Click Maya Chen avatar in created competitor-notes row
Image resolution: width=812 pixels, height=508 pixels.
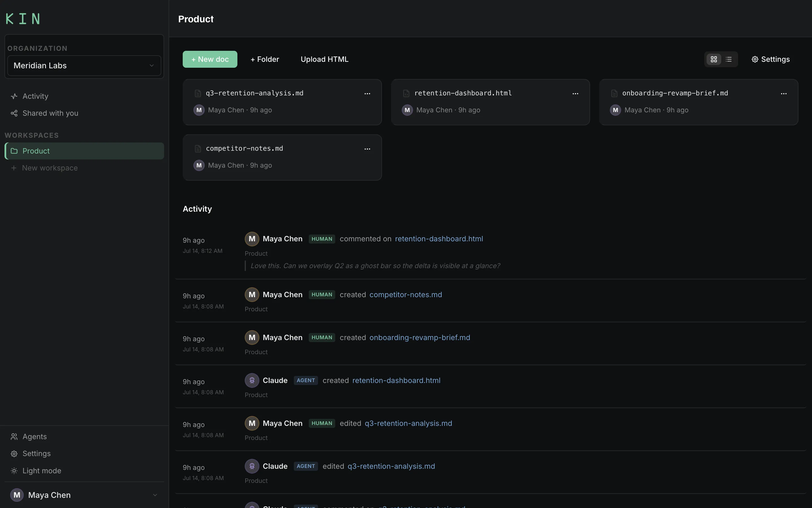252,295
